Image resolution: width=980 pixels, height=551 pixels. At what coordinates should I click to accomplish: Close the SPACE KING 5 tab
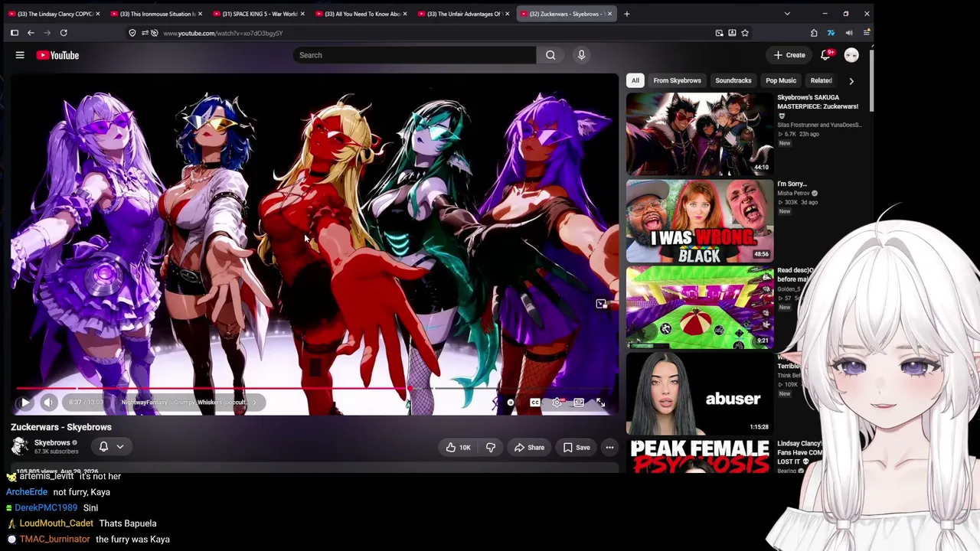(302, 14)
